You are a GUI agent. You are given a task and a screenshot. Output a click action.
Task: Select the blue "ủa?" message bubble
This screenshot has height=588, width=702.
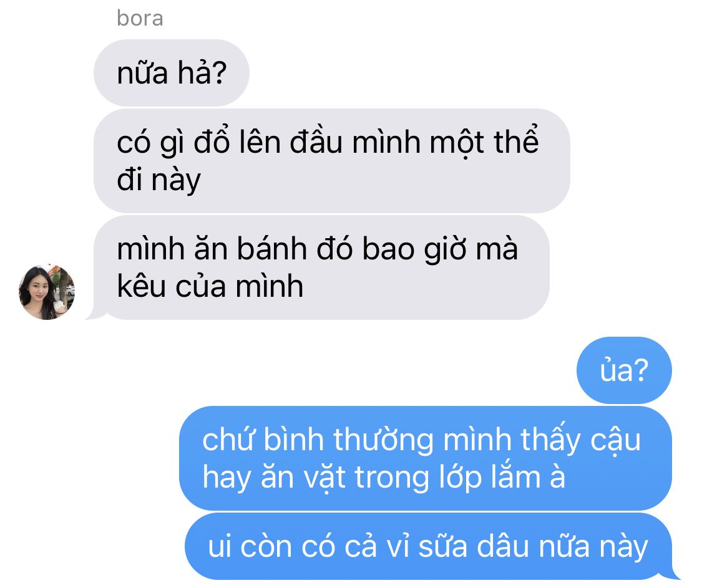click(624, 370)
